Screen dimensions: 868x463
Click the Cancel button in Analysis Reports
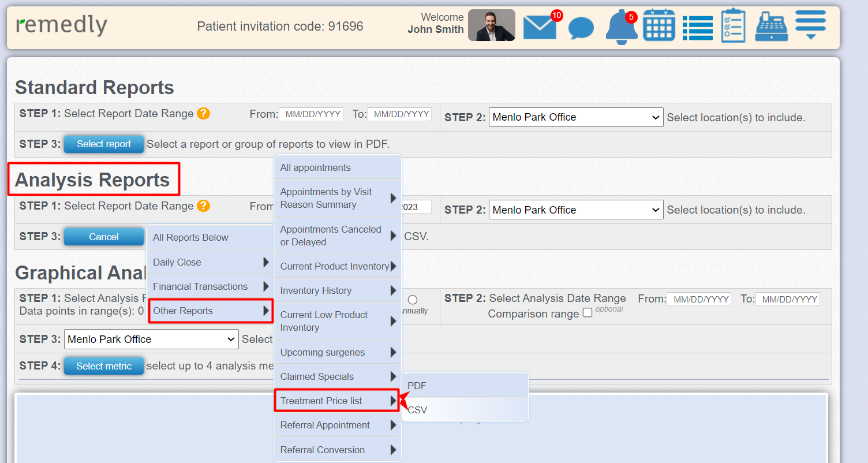point(104,237)
